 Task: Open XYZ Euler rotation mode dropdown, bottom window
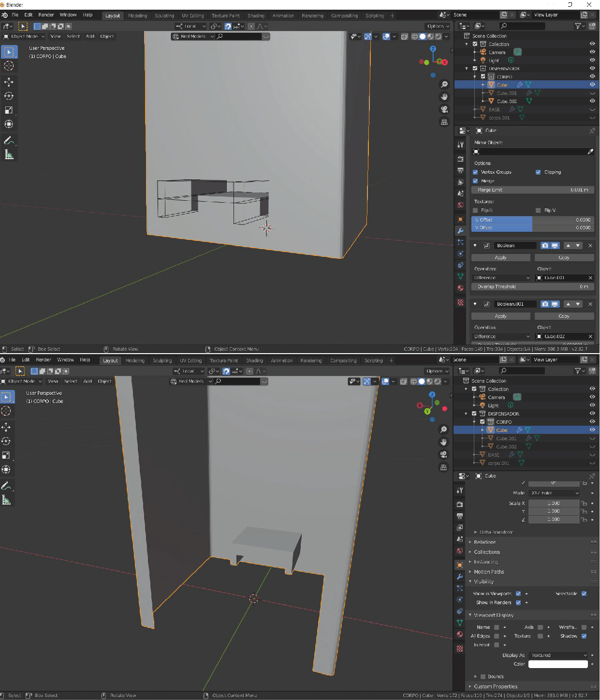[554, 493]
